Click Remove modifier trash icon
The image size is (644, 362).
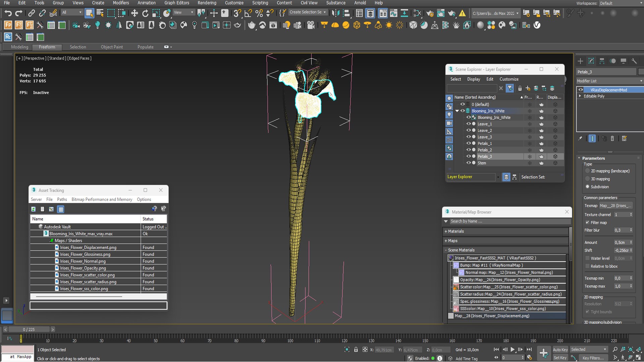click(612, 138)
